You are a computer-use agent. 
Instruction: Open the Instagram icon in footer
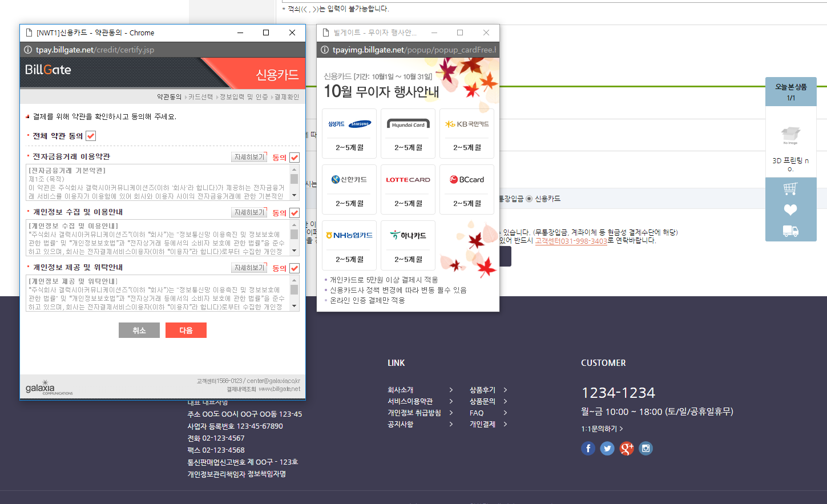(x=646, y=449)
